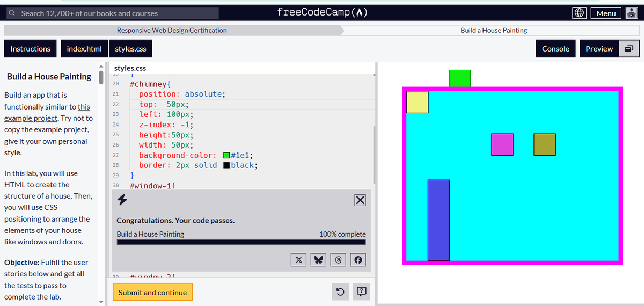
Task: Go to Responsive Web Design Certification
Action: point(172,30)
